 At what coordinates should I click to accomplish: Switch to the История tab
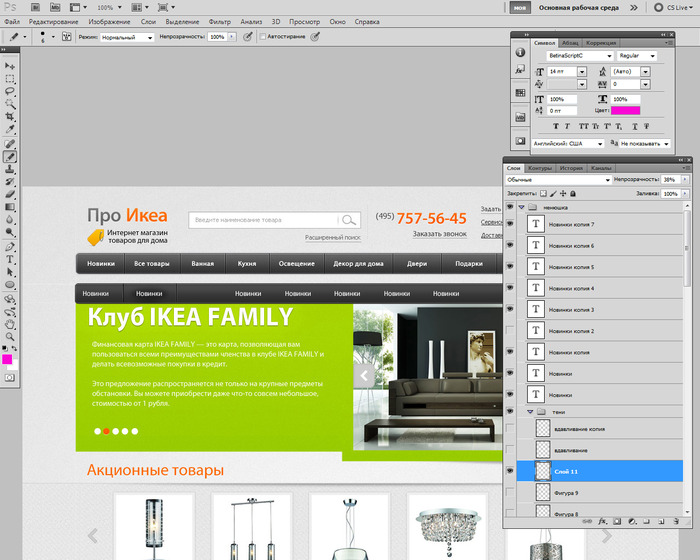pos(571,168)
